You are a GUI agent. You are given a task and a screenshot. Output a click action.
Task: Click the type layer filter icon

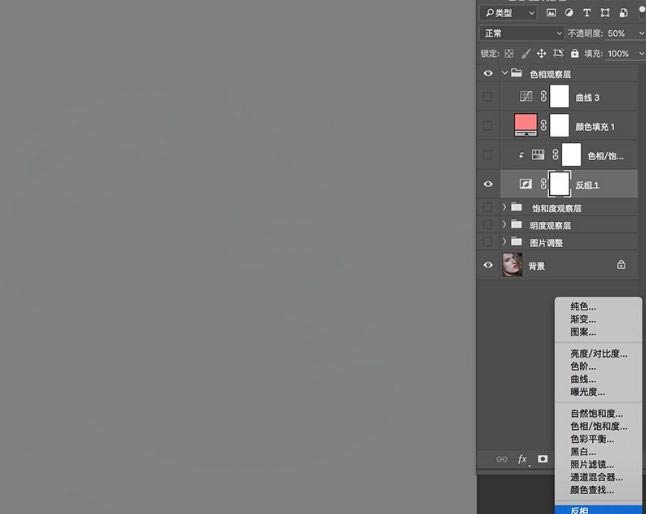click(x=587, y=13)
